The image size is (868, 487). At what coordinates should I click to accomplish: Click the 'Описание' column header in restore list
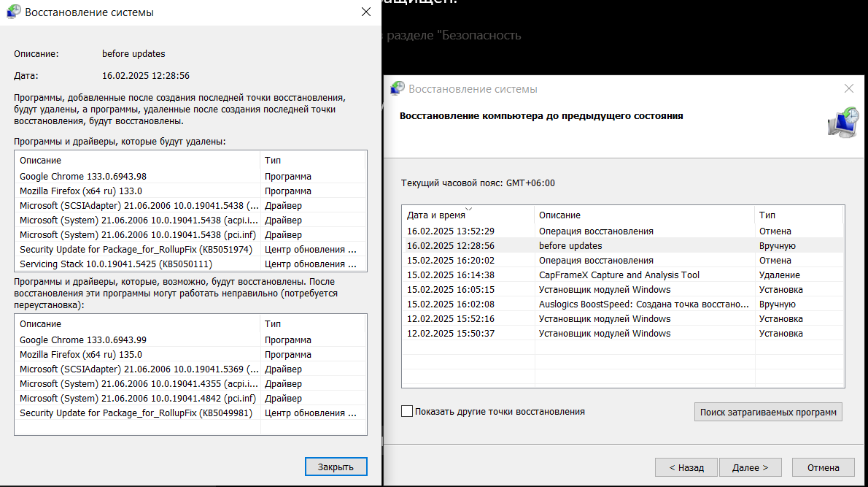[x=644, y=215]
